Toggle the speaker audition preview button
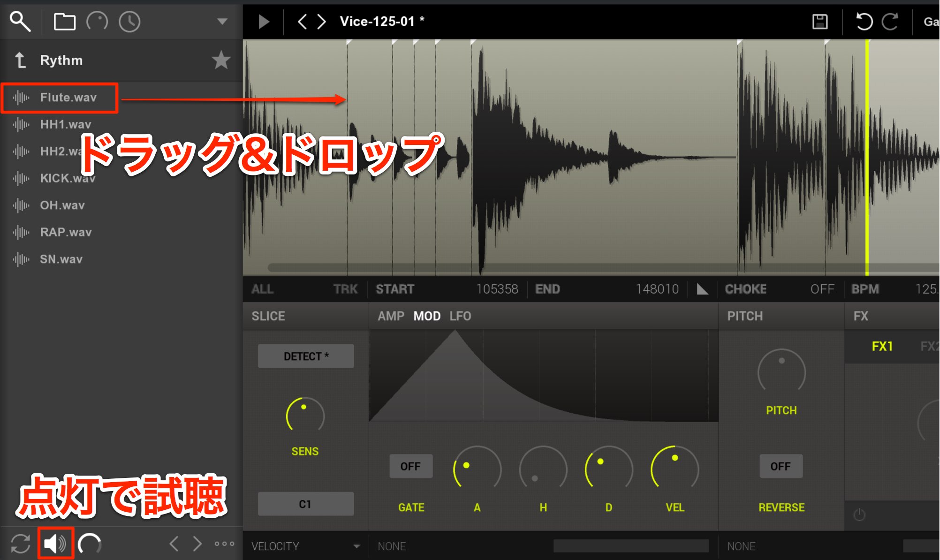 click(55, 544)
